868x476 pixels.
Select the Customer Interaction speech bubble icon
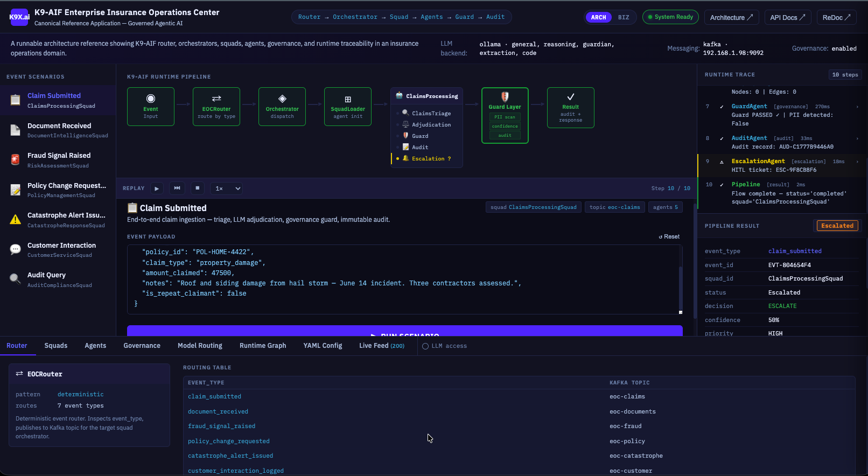pyautogui.click(x=16, y=249)
